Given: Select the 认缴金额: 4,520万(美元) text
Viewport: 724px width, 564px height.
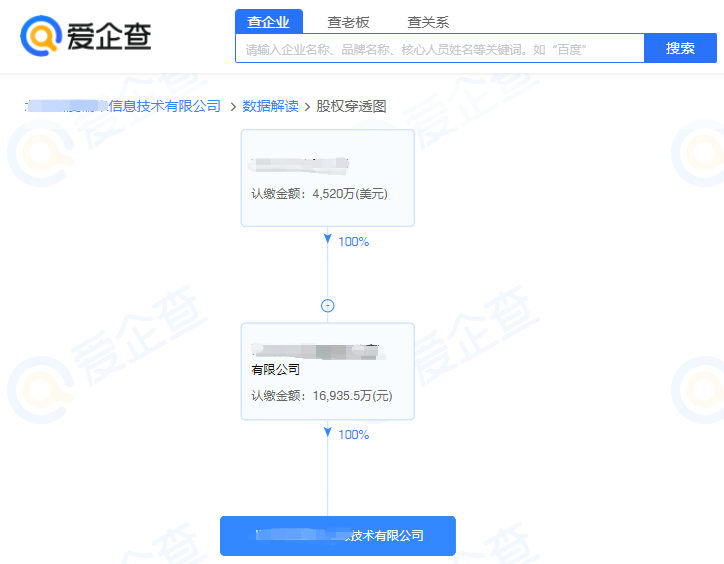Looking at the screenshot, I should click(x=320, y=194).
